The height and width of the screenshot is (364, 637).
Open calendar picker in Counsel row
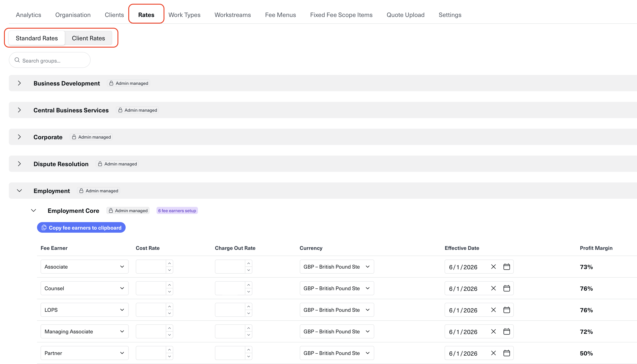pos(507,288)
